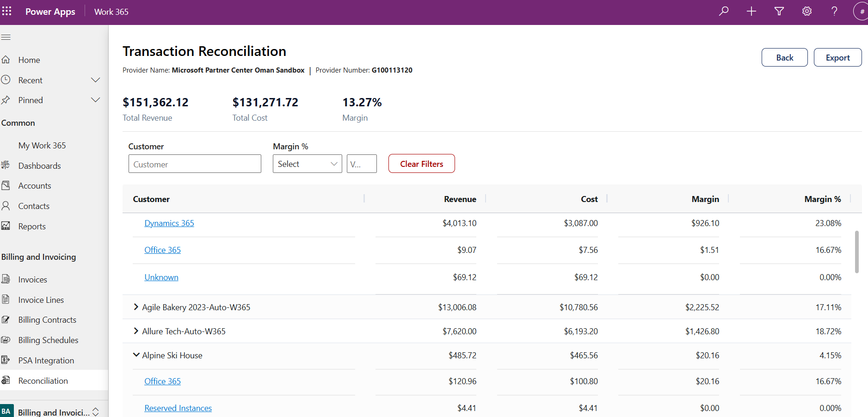Viewport: 868px width, 417px height.
Task: Click the Recent clock icon
Action: pos(6,80)
